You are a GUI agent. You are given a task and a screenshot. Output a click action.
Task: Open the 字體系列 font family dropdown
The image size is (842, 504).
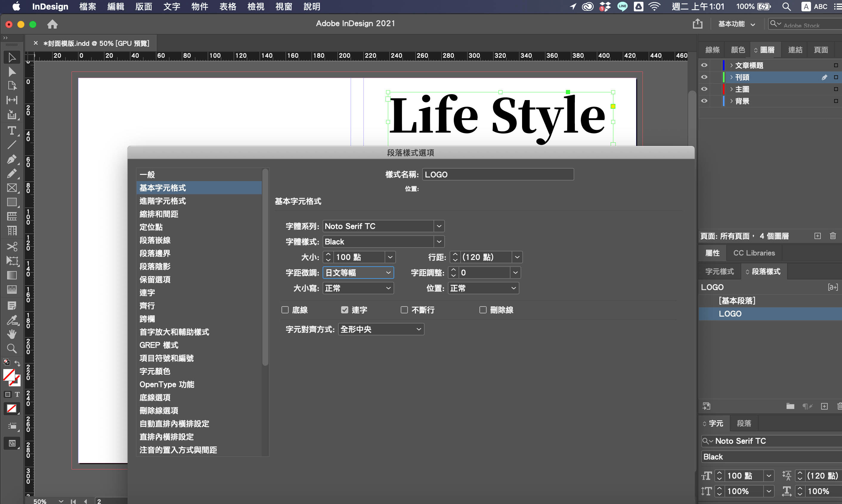439,226
